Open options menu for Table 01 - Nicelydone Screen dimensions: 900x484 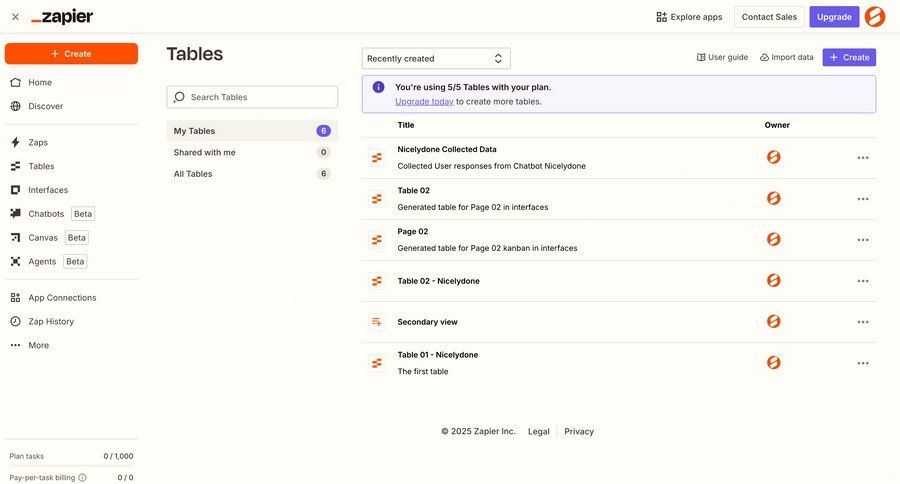[863, 363]
